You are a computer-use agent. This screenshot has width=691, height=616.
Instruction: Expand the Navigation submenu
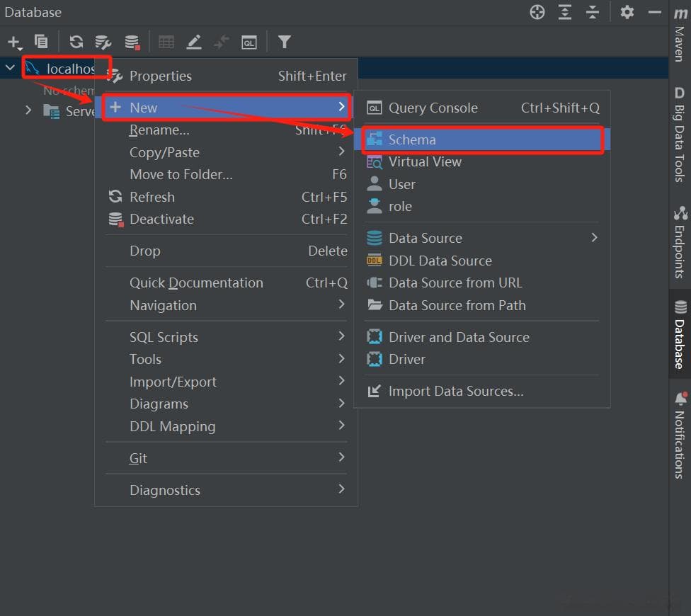[x=226, y=305]
